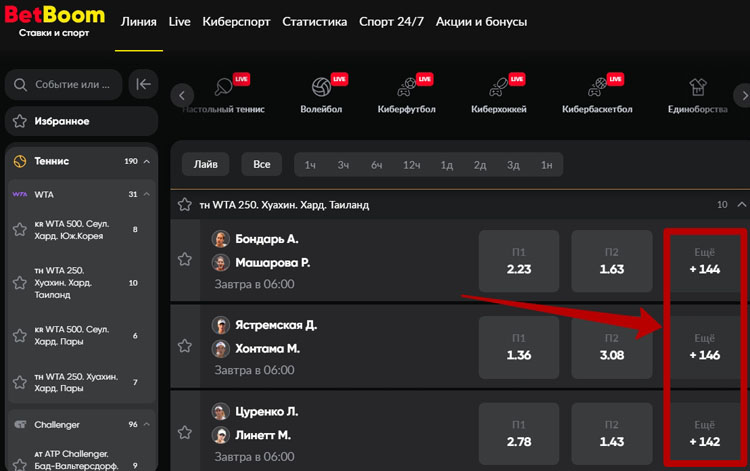Open the Спорт 24/7 tab
The height and width of the screenshot is (471, 750).
391,22
